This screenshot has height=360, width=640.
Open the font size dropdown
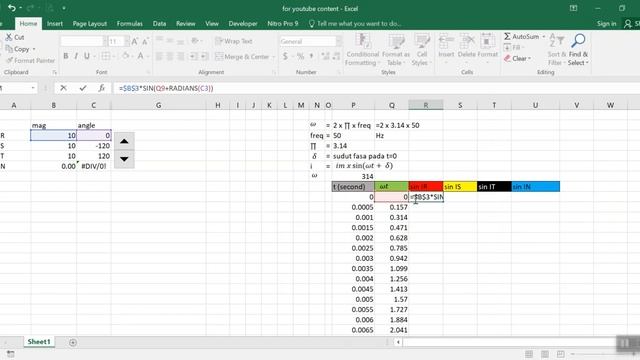(127, 41)
